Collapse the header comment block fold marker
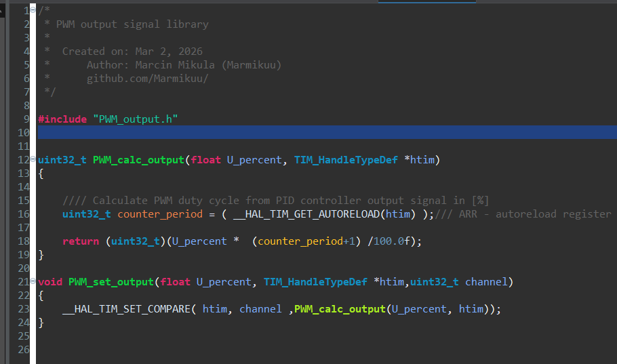617x364 pixels. (33, 9)
